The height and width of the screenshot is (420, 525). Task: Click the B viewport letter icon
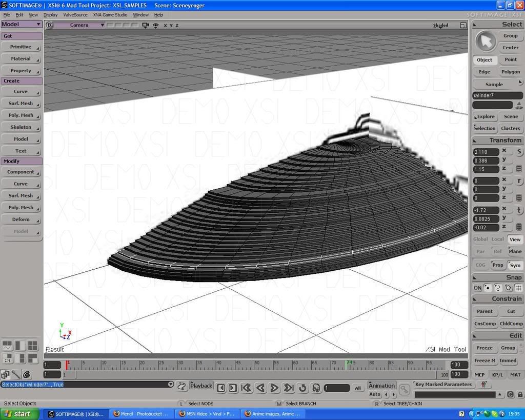(49, 25)
